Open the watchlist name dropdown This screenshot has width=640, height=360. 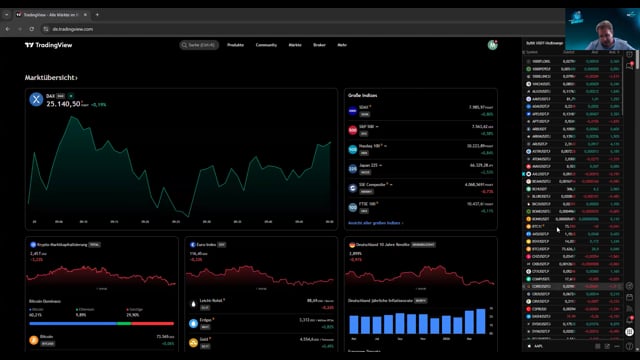point(545,43)
